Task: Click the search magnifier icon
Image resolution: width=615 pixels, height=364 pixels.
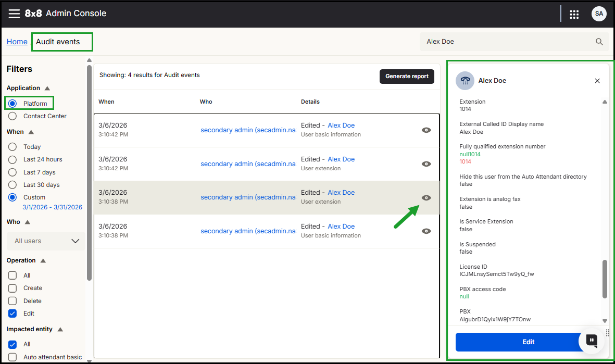Action: pos(599,42)
